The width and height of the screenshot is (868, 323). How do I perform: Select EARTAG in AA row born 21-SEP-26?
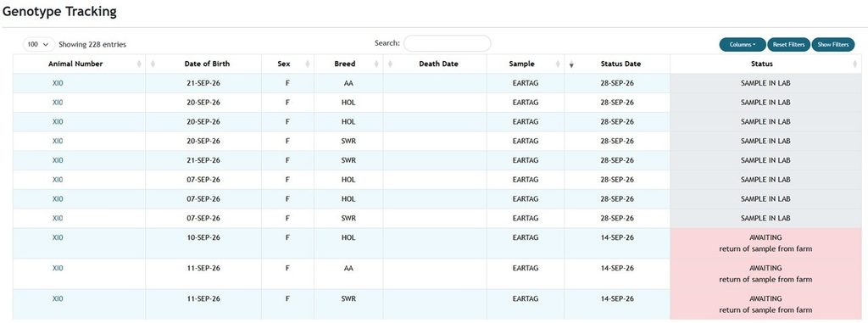(x=526, y=83)
